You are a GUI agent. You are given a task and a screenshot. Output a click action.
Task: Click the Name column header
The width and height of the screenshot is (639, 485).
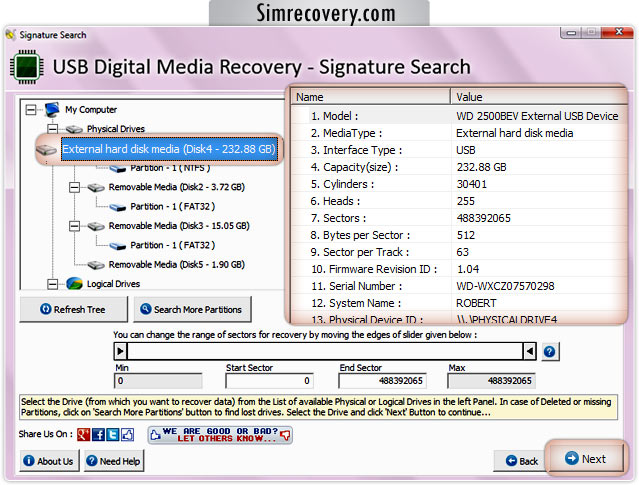point(370,97)
